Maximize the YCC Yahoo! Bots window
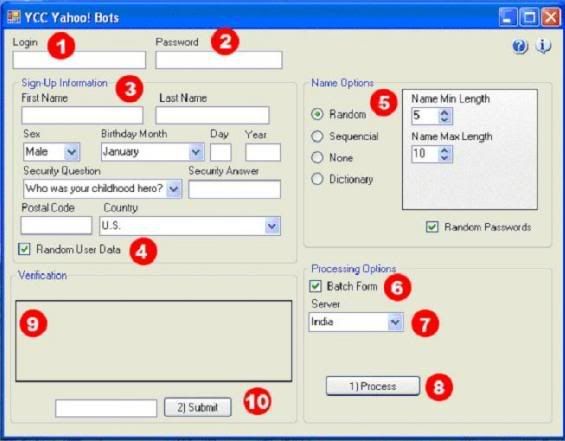Image resolution: width=565 pixels, height=441 pixels. [x=529, y=17]
